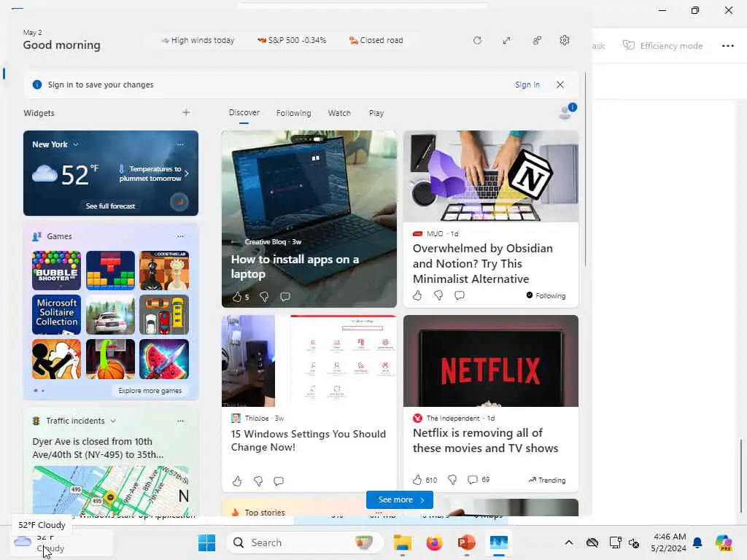Read 'Temperatures to plummet tomorrow' alert
This screenshot has height=560, width=747.
(x=150, y=174)
